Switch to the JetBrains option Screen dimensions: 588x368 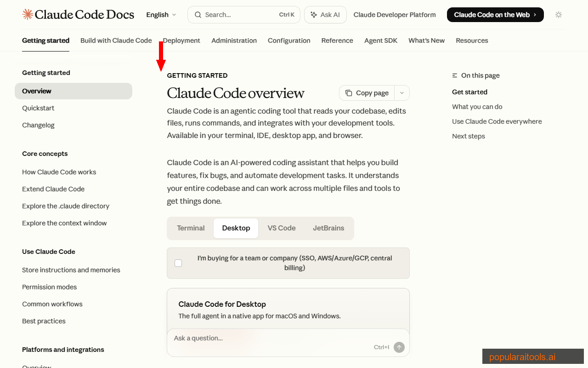click(x=328, y=228)
